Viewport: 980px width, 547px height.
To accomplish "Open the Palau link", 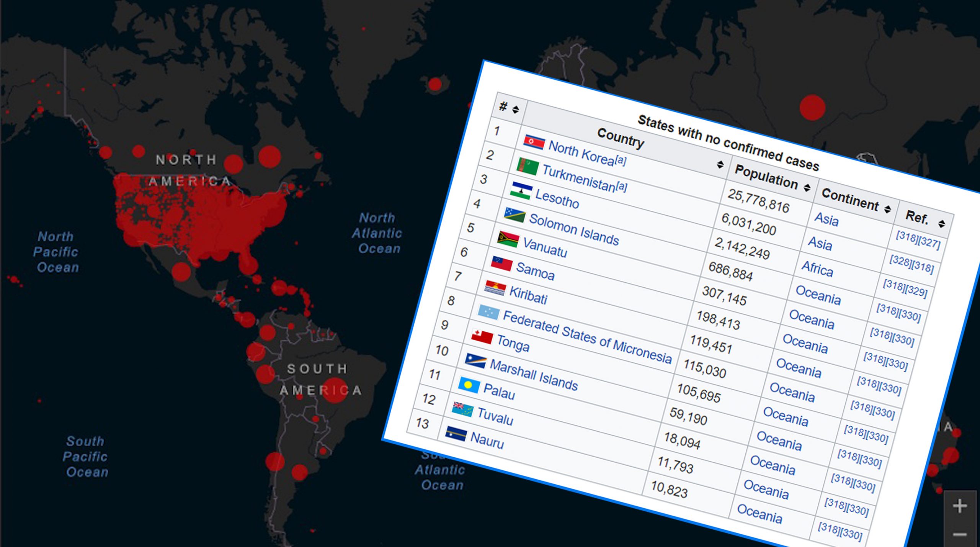I will click(x=499, y=391).
